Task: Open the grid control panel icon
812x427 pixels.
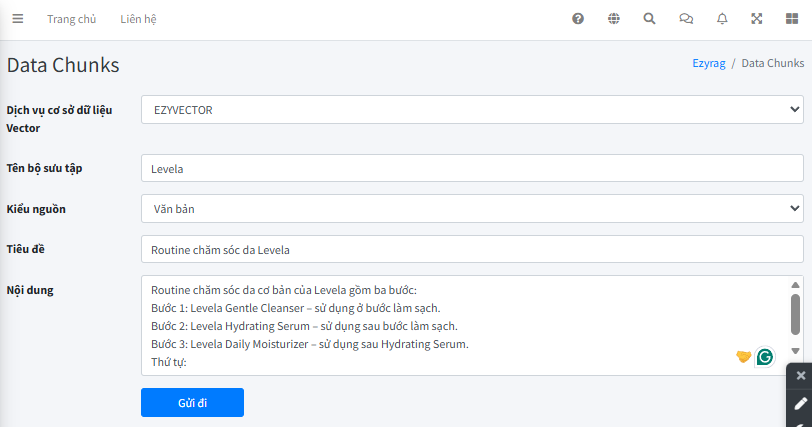Action: point(792,19)
